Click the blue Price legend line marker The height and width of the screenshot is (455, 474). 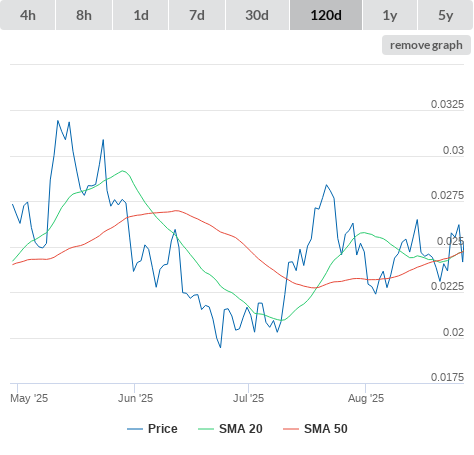click(x=135, y=429)
